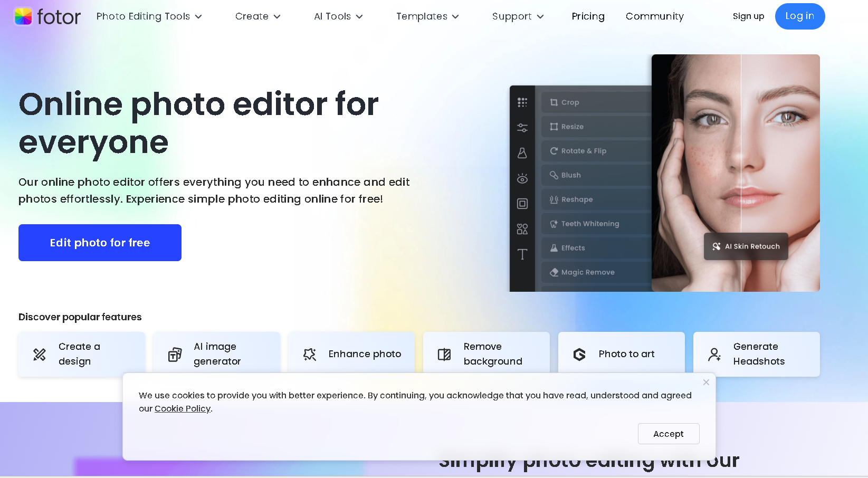Visit the Community page

[x=654, y=16]
